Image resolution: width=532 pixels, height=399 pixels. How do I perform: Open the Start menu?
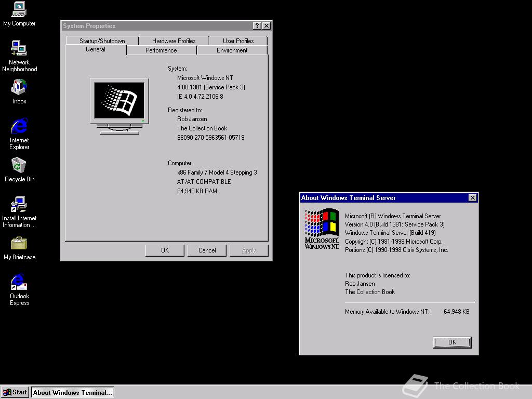[x=15, y=392]
